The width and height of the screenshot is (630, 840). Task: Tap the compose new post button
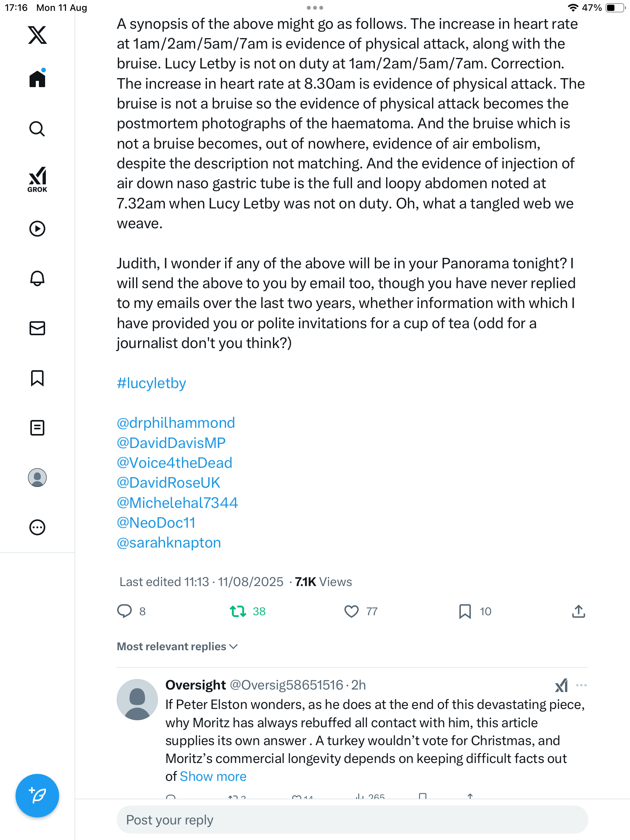click(x=37, y=796)
